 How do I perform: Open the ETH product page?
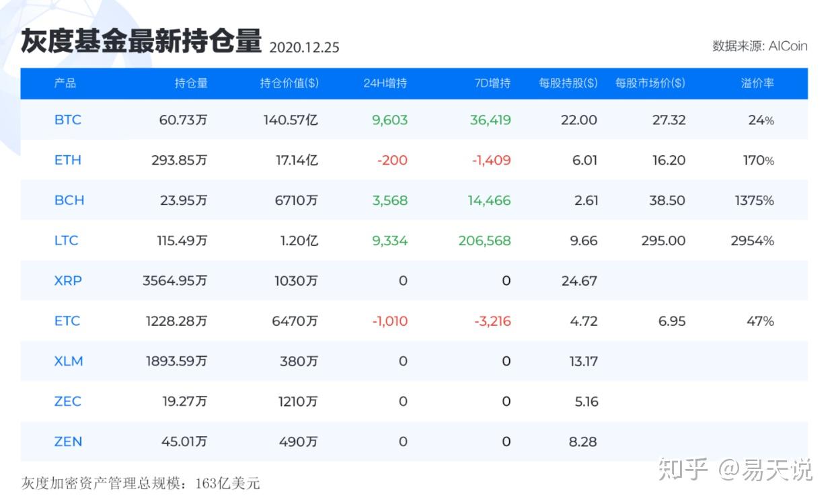pos(67,160)
